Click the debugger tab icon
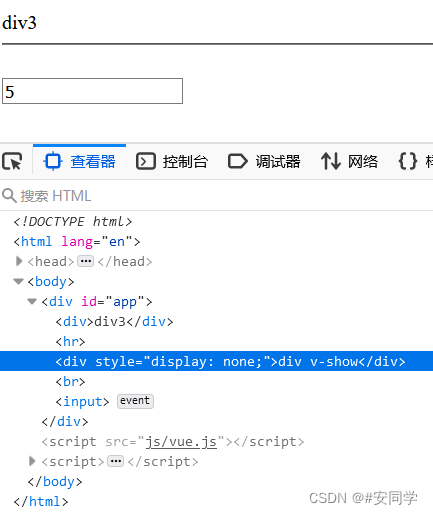This screenshot has height=515, width=433. [238, 161]
